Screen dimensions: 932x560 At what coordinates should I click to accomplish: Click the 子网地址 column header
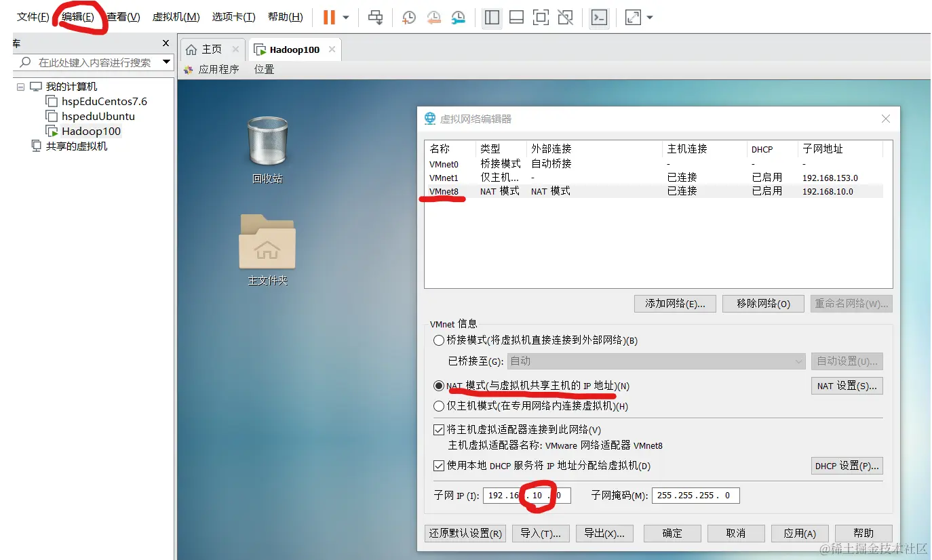pyautogui.click(x=840, y=149)
